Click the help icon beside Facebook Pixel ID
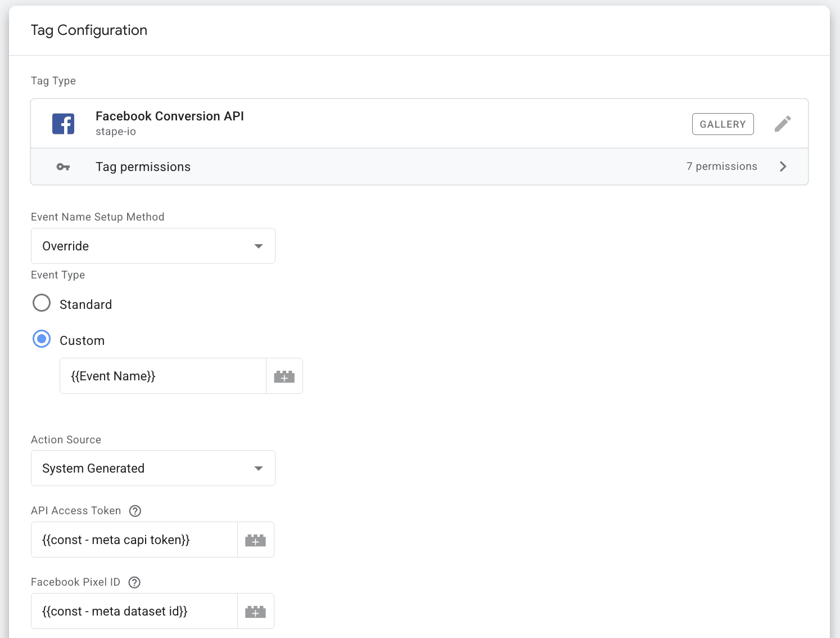Viewport: 840px width, 638px height. pos(134,582)
